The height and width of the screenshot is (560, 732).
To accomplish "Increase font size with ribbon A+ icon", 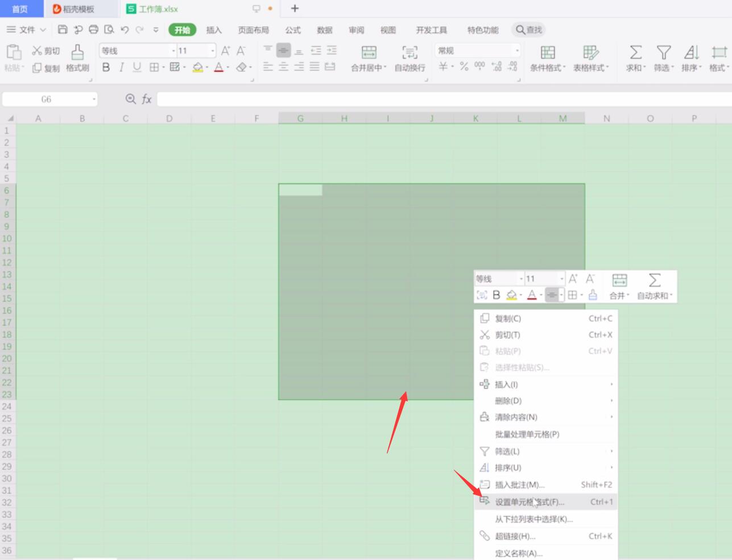I will [x=226, y=51].
